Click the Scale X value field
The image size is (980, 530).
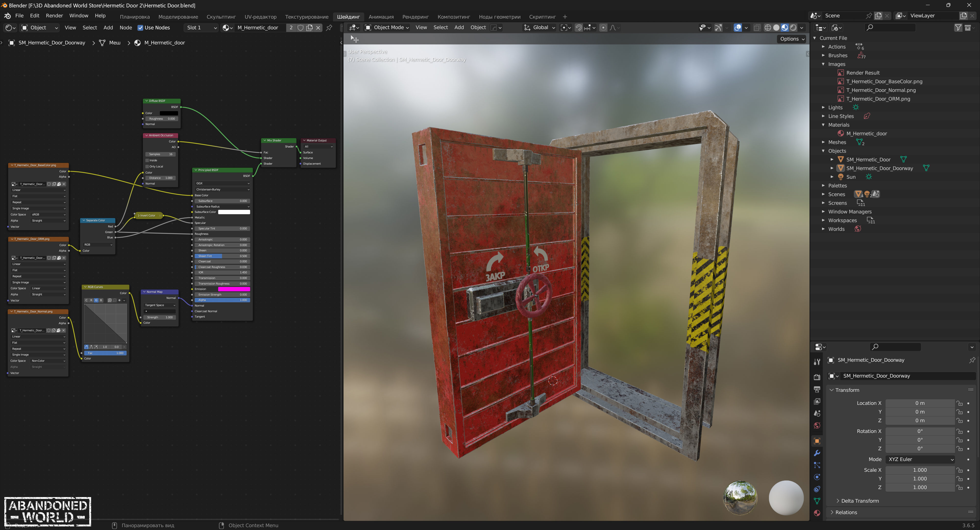coord(920,470)
